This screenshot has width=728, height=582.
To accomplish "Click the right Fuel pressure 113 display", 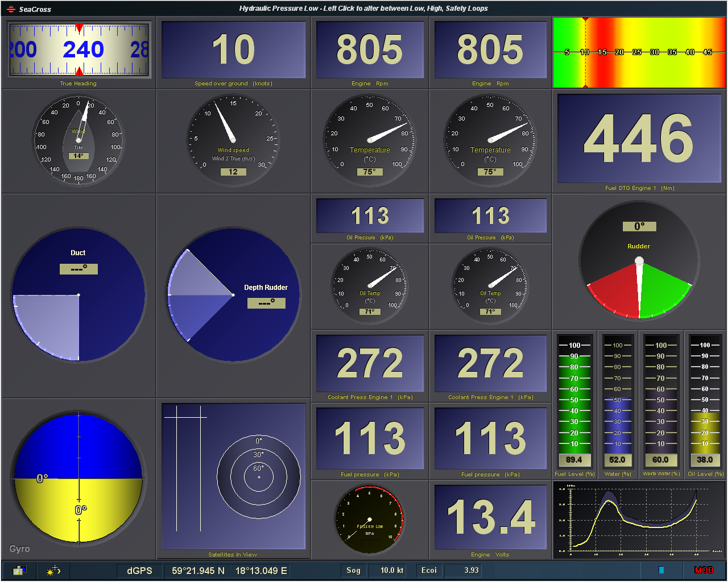I will click(x=490, y=438).
